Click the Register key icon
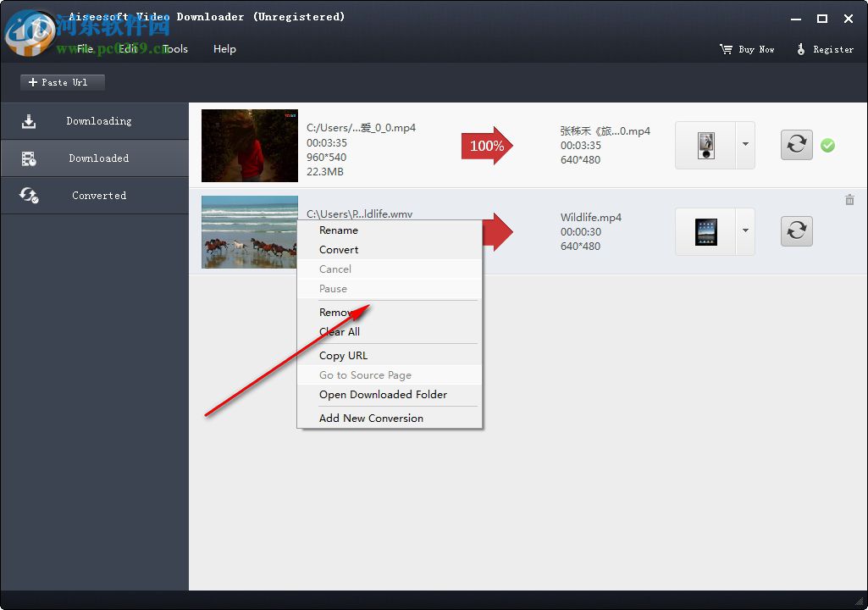Screen dimensions: 868x610 pyautogui.click(x=801, y=49)
